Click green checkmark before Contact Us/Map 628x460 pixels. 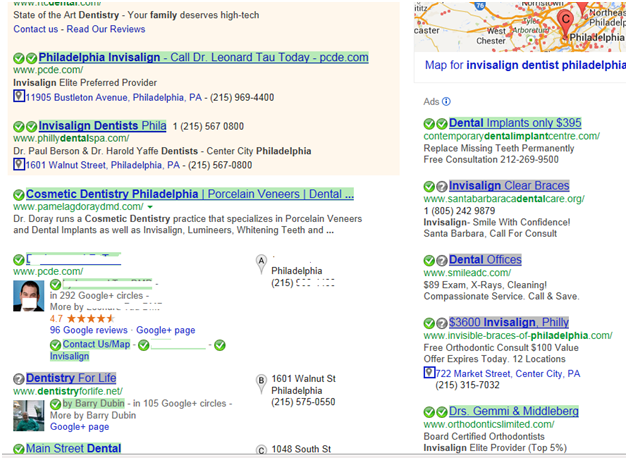56,345
